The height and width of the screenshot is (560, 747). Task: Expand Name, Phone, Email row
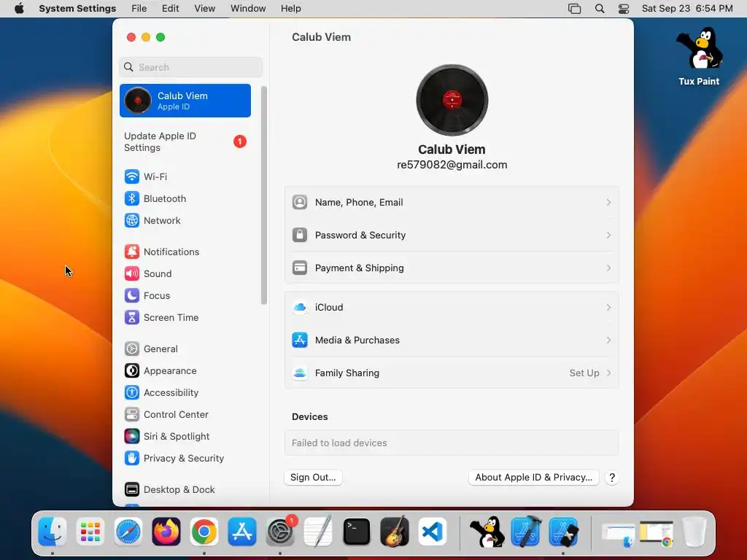(x=452, y=203)
